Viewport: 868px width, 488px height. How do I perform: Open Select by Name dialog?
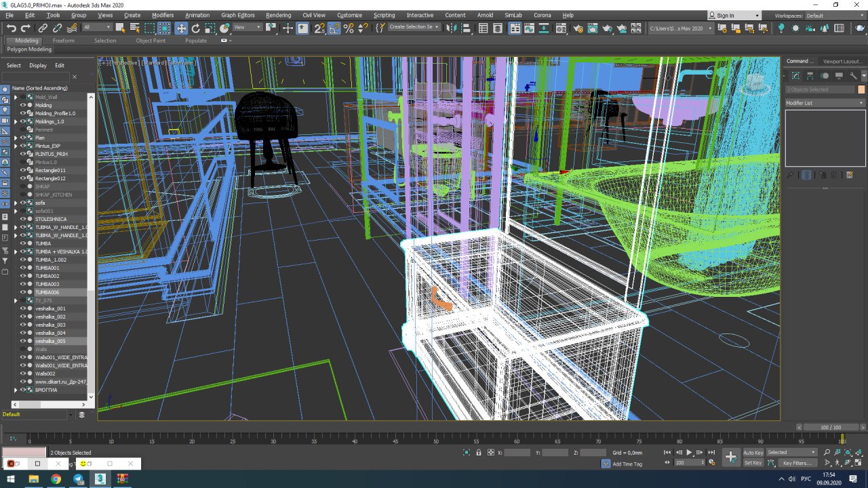point(134,28)
